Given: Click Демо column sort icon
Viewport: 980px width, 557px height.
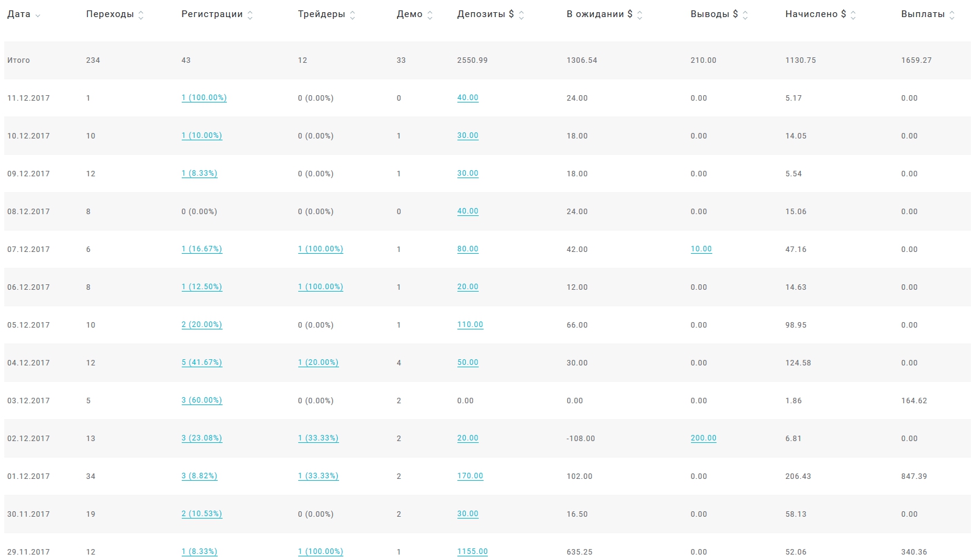Looking at the screenshot, I should (430, 15).
